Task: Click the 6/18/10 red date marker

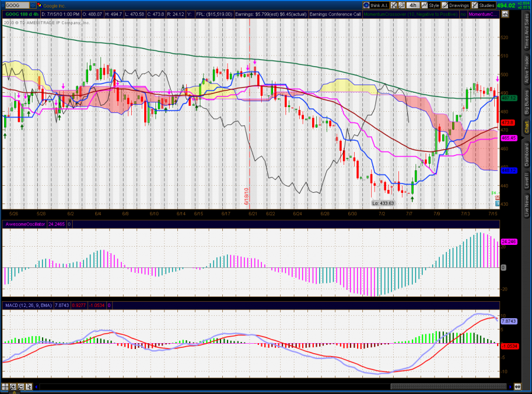Action: click(246, 196)
